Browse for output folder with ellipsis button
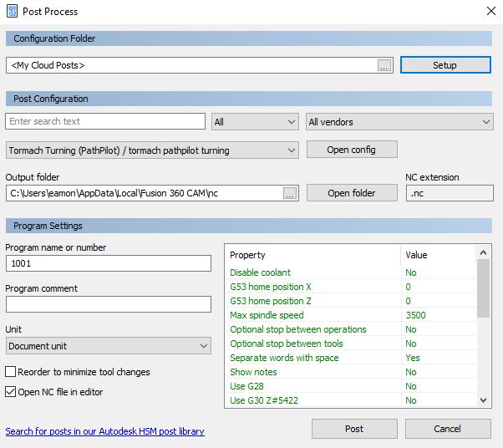 click(290, 193)
